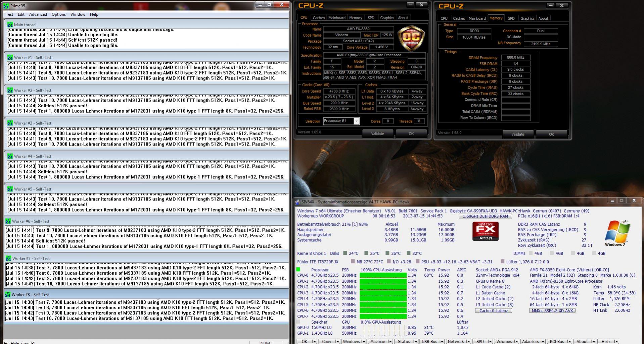Click the Worker #3 Self-Test window icon

point(10,123)
